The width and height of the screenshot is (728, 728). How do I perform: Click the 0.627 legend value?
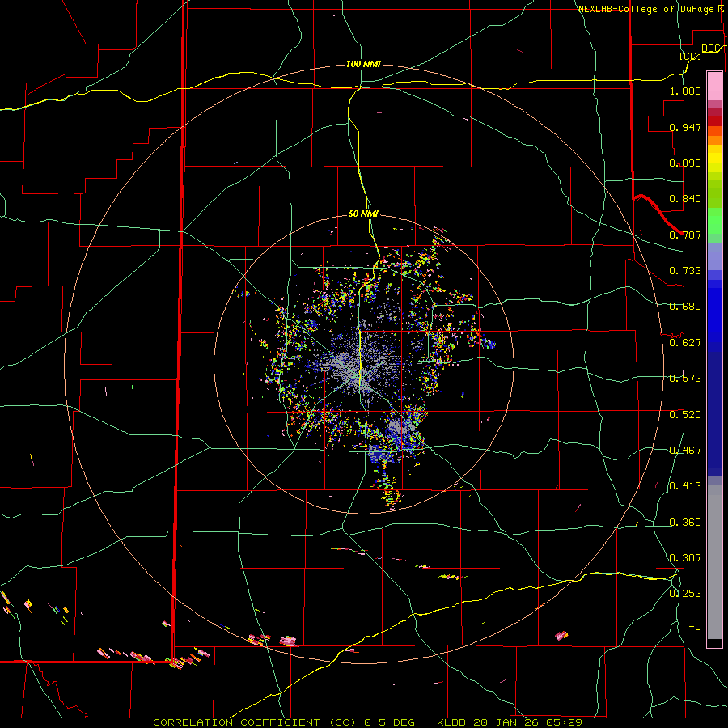click(685, 343)
